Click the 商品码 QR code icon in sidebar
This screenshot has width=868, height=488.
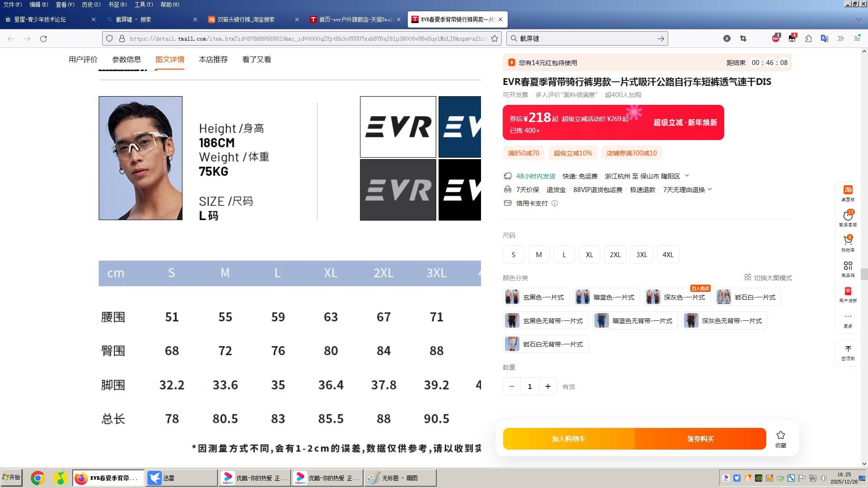coord(848,266)
